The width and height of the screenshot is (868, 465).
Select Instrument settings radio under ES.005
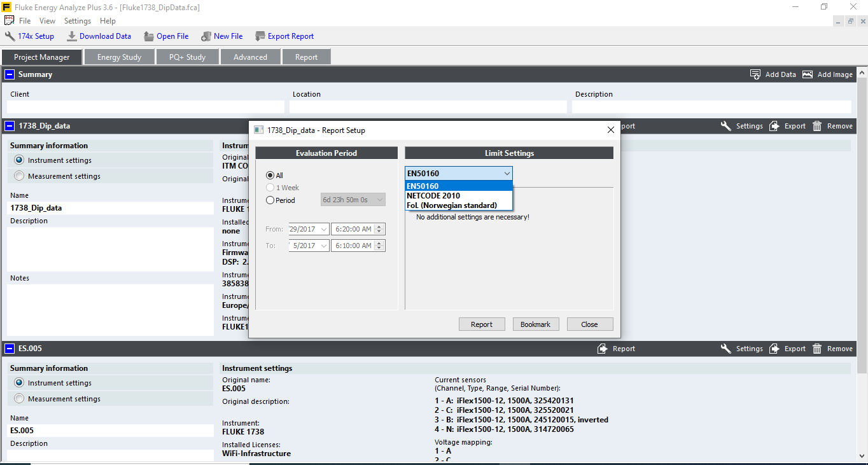(19, 383)
